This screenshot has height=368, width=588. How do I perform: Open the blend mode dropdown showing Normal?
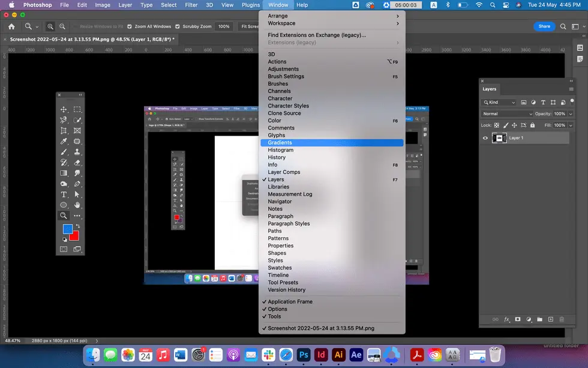coord(506,114)
